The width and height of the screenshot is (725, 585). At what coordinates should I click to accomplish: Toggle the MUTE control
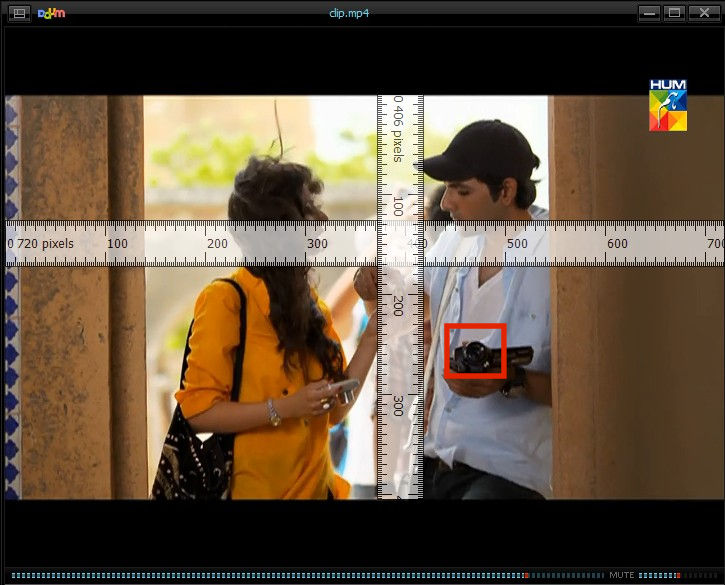pos(621,575)
